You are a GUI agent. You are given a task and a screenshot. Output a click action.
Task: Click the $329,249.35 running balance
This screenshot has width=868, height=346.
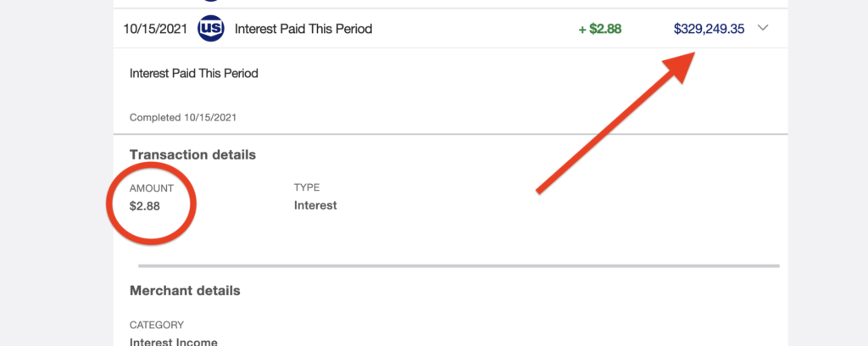[709, 29]
